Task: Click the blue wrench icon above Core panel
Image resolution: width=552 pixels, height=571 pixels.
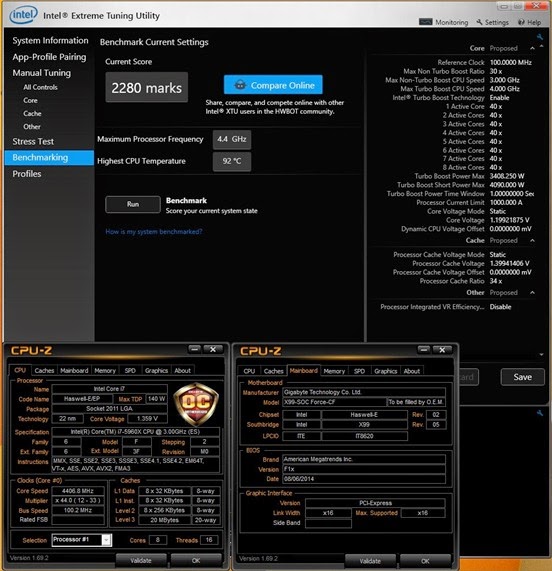Action: point(540,37)
